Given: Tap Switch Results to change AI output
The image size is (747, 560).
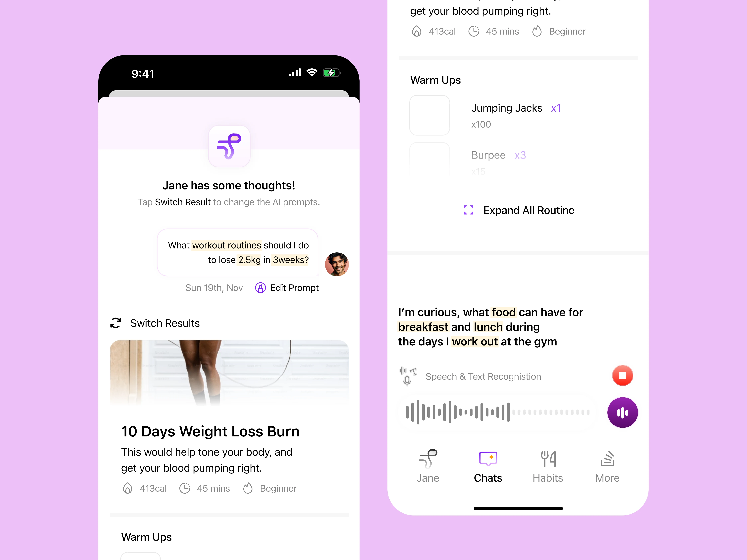Looking at the screenshot, I should (x=155, y=323).
